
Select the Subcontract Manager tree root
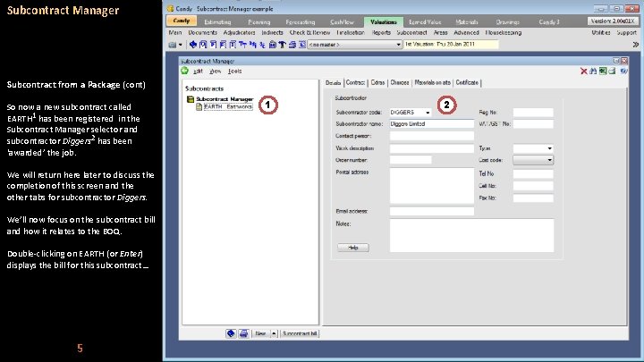point(225,99)
